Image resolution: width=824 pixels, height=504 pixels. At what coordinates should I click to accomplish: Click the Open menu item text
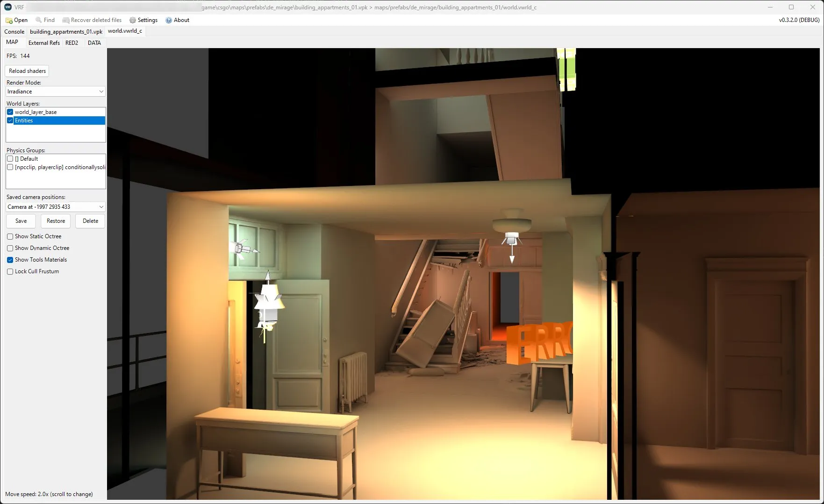pos(21,20)
